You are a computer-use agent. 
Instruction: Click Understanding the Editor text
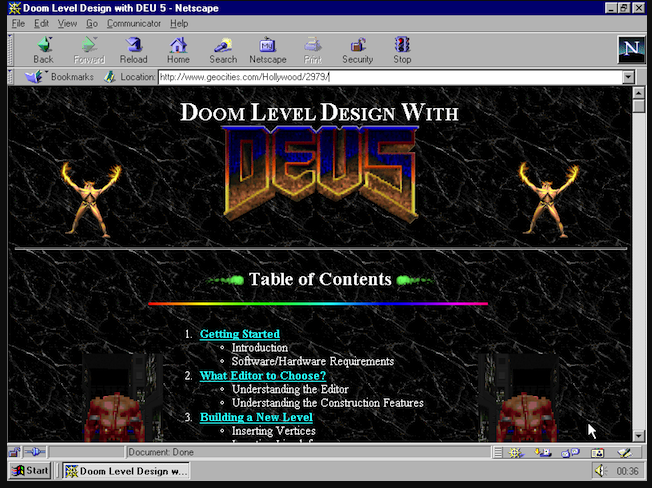coord(290,389)
